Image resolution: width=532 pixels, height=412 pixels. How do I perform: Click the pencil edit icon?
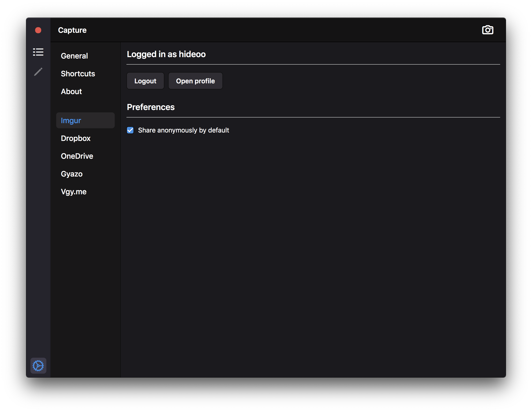[x=38, y=72]
